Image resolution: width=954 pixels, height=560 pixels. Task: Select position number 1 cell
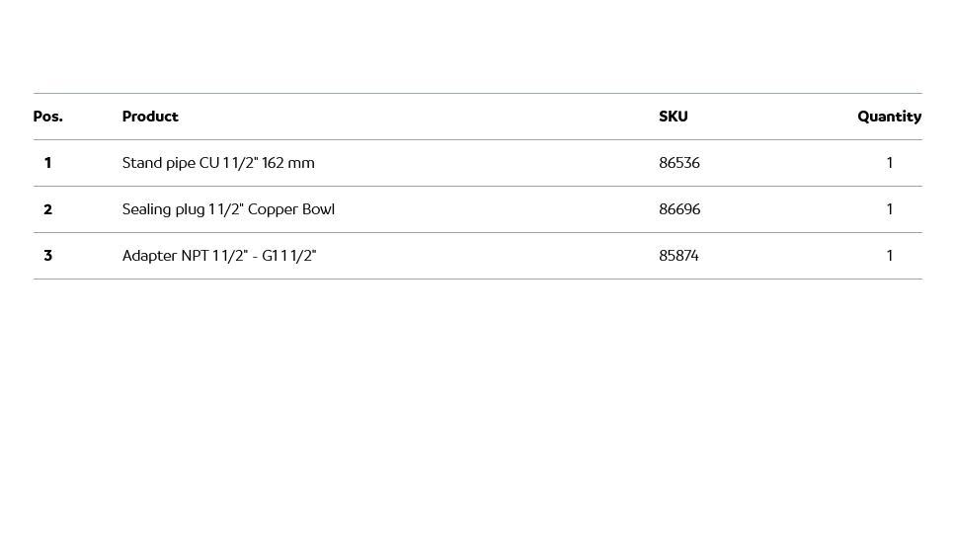pos(47,163)
